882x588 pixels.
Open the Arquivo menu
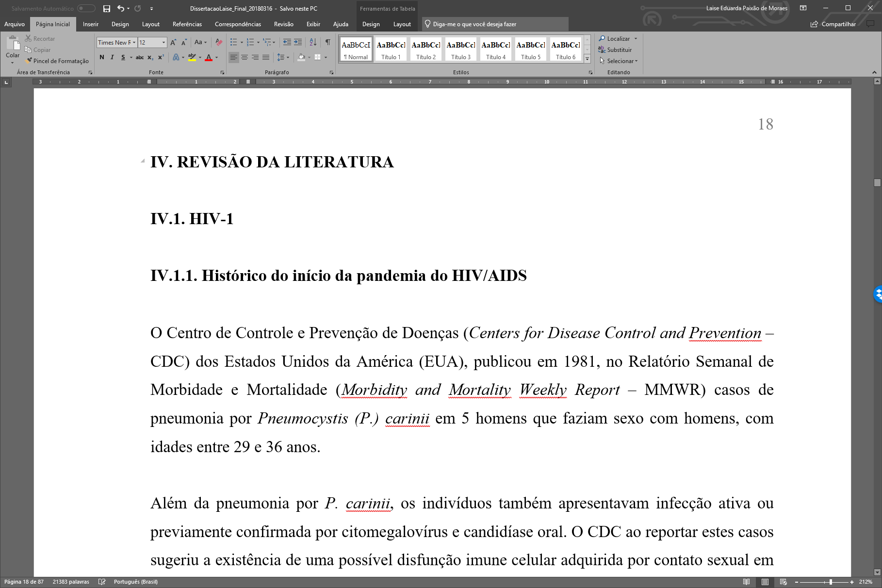(x=15, y=24)
